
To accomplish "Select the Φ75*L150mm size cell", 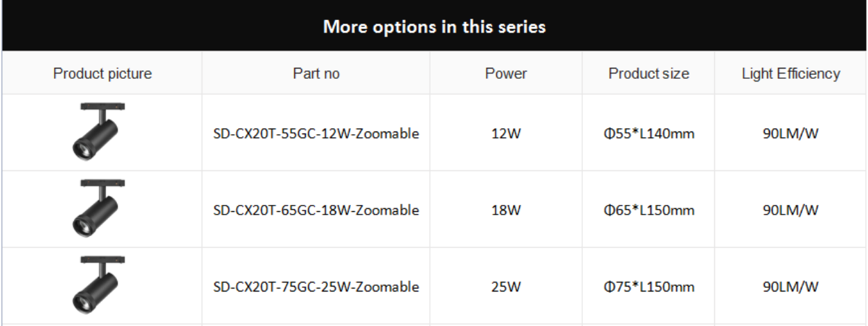I will [x=649, y=286].
